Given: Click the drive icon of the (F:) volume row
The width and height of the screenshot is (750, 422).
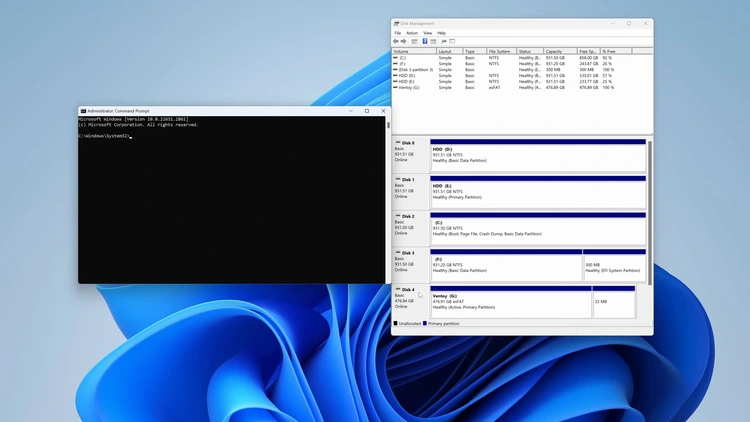Looking at the screenshot, I should click(x=396, y=64).
